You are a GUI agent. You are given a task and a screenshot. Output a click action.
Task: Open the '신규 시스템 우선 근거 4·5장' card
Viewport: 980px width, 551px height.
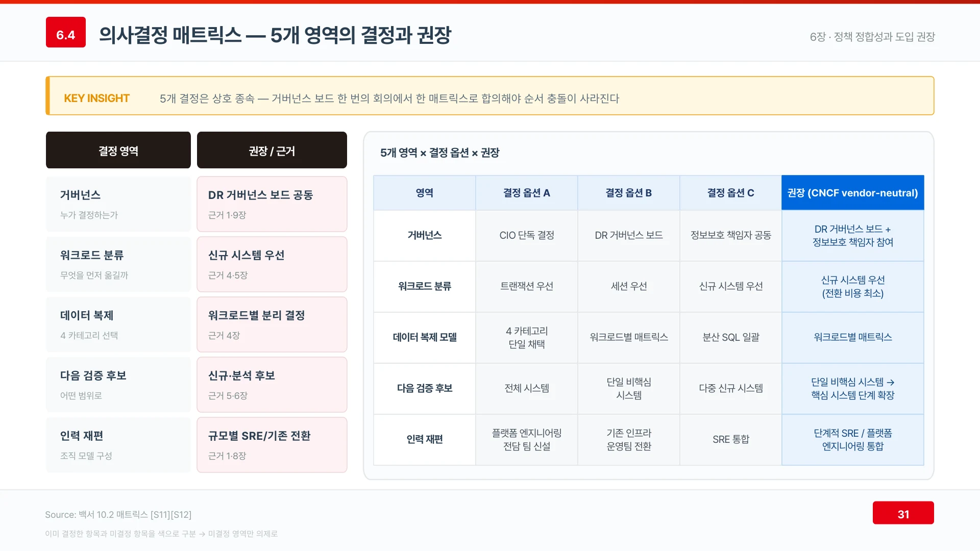point(272,264)
